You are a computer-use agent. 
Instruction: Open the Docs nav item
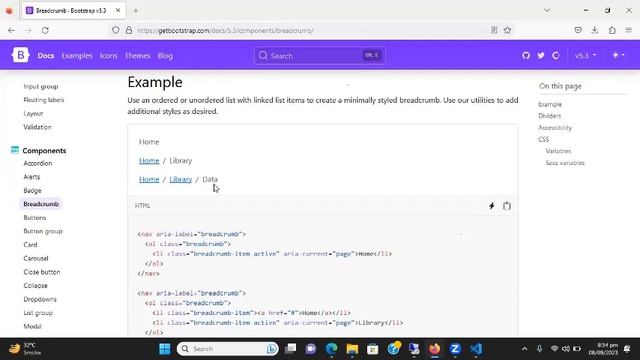[46, 56]
